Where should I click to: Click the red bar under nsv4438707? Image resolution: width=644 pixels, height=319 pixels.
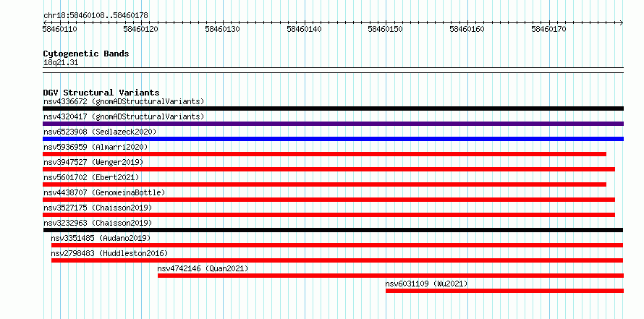(329, 200)
